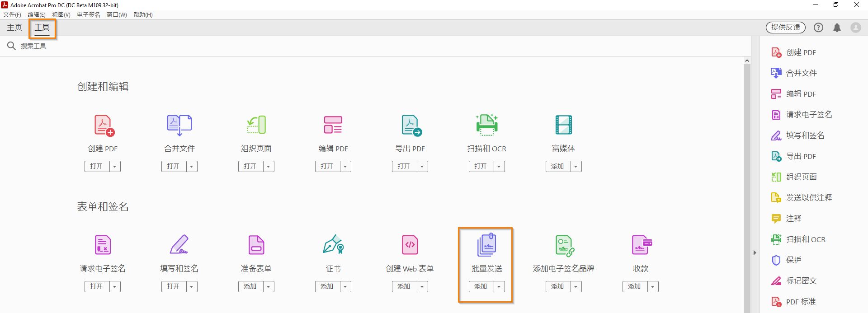This screenshot has height=313, width=868.
Task: Expand dropdown arrow under 收款
Action: click(x=653, y=287)
